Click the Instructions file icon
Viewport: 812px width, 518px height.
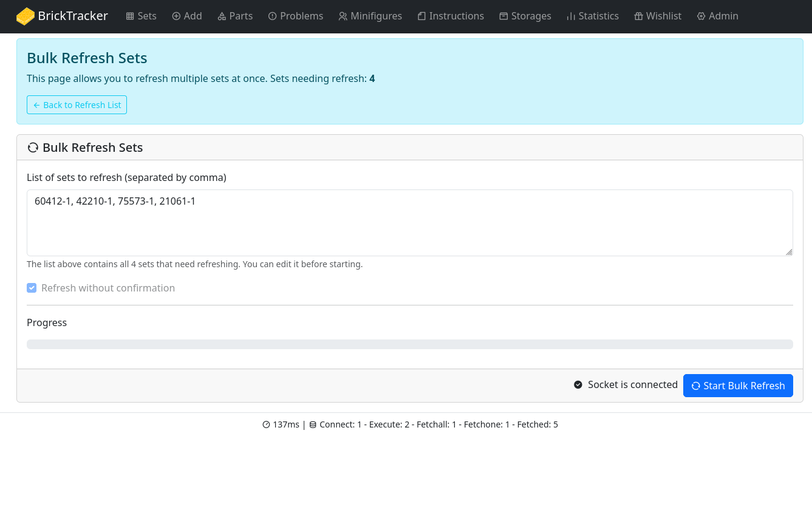pyautogui.click(x=421, y=16)
